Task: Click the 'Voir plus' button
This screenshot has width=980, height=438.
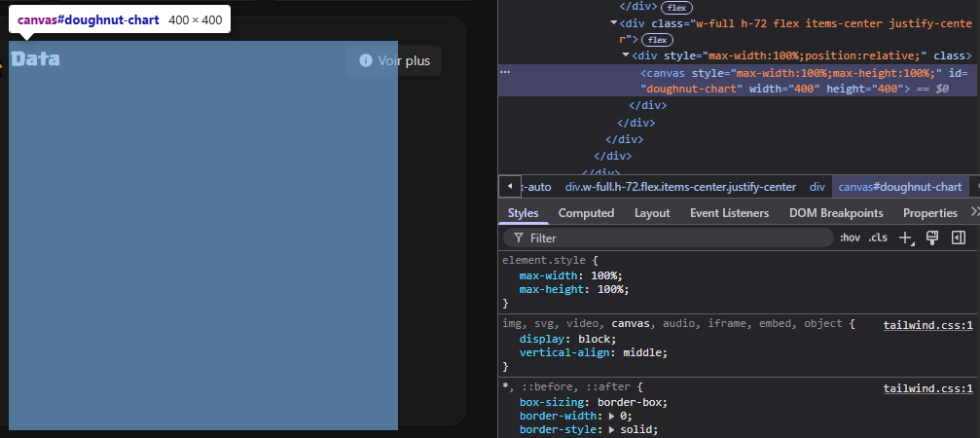Action: (x=394, y=60)
